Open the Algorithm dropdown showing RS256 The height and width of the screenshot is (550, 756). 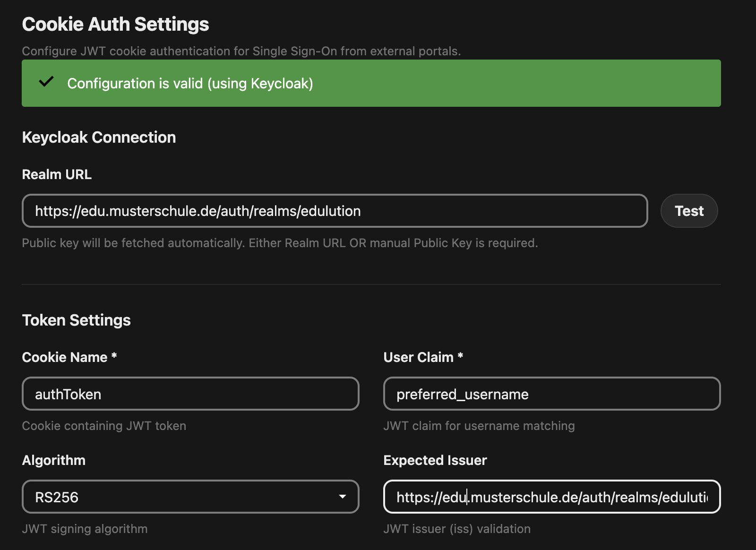point(190,497)
